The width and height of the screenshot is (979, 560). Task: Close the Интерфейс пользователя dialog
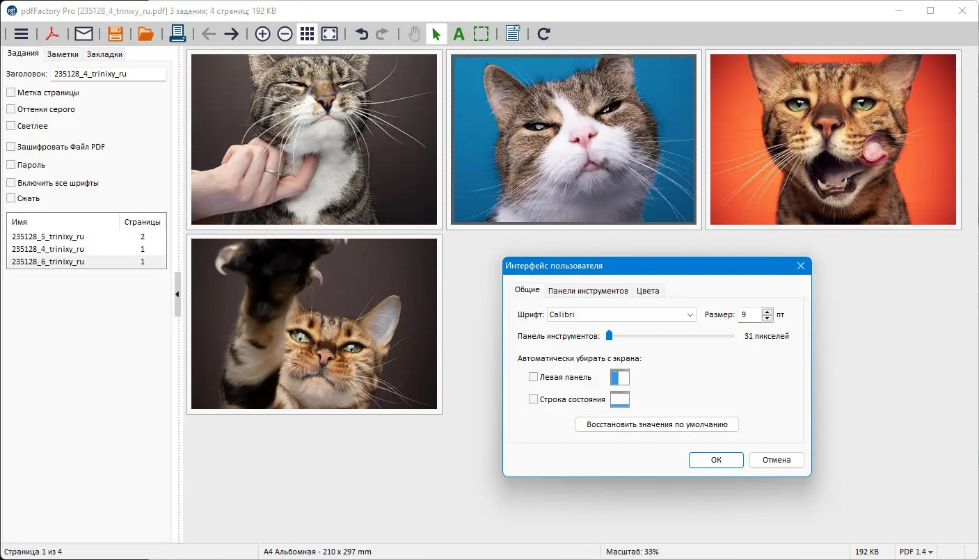pos(801,266)
